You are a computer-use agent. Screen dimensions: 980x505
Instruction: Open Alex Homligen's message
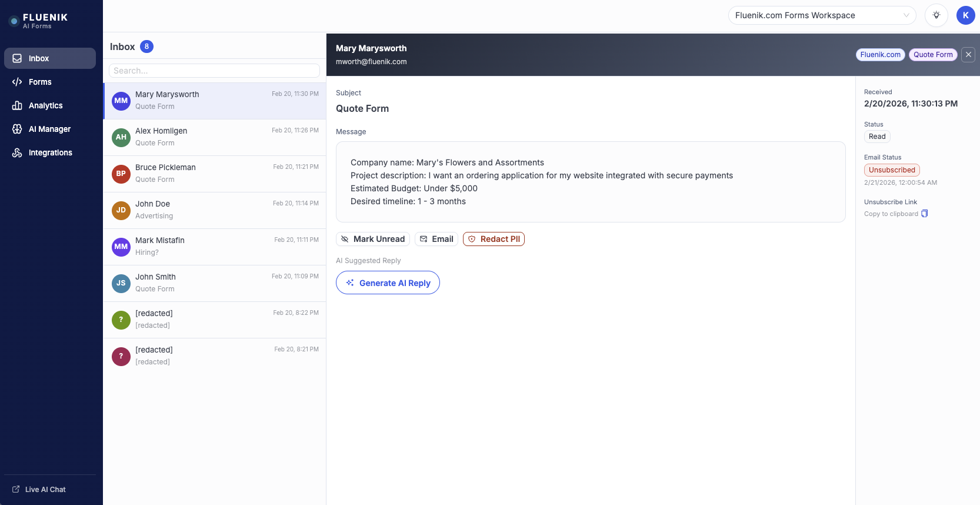tap(215, 137)
